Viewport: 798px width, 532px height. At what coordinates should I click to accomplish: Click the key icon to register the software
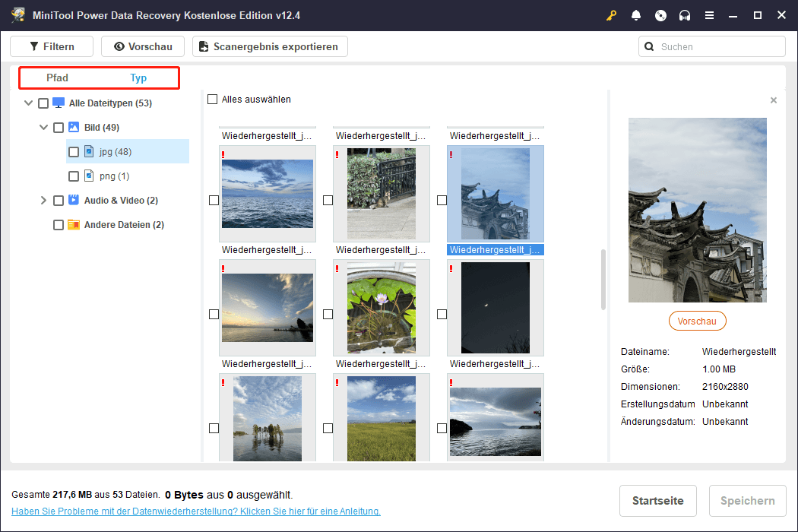click(611, 15)
